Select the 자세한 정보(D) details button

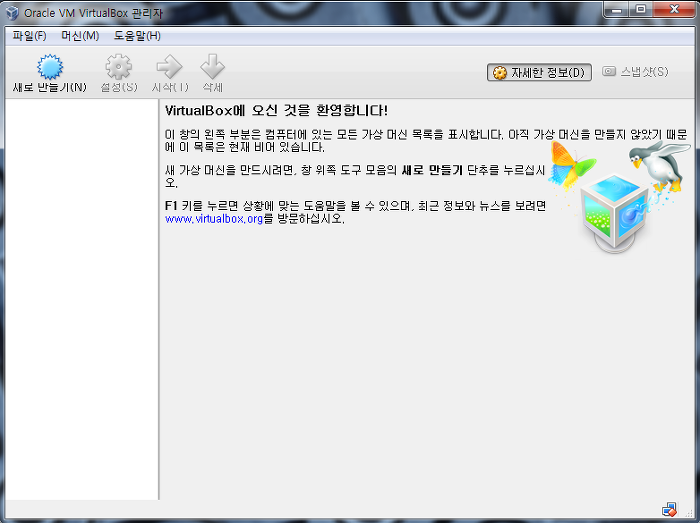coord(539,72)
